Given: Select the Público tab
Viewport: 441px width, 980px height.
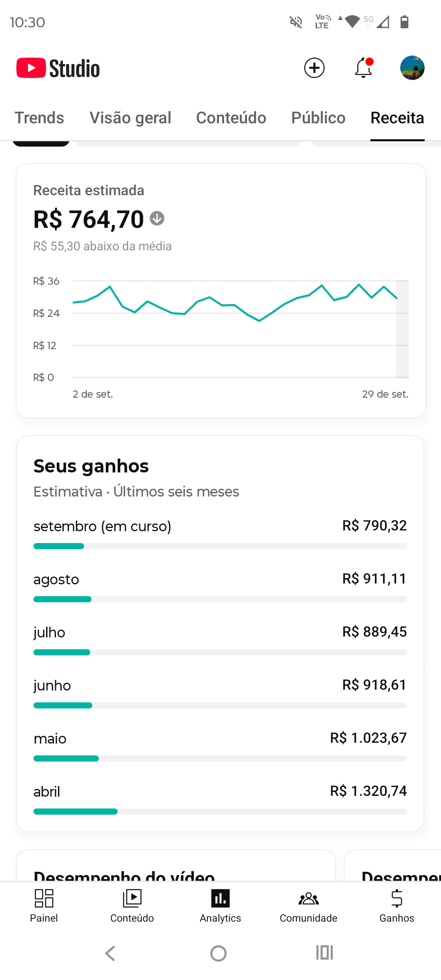Looking at the screenshot, I should [318, 118].
